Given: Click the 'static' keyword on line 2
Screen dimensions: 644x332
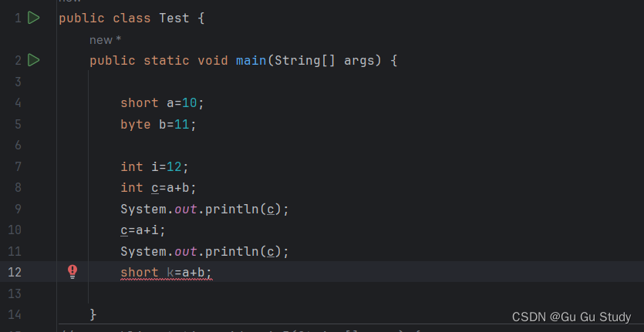Looking at the screenshot, I should tap(167, 61).
